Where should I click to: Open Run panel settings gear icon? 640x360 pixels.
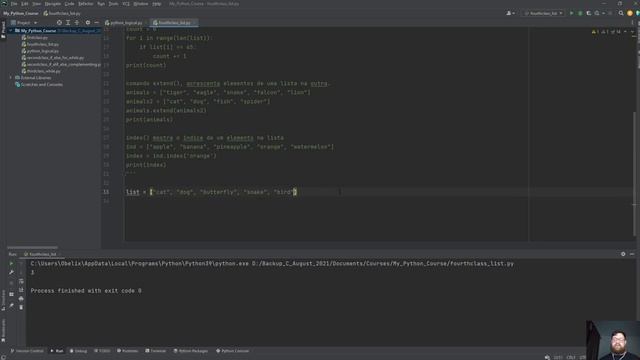click(x=623, y=254)
